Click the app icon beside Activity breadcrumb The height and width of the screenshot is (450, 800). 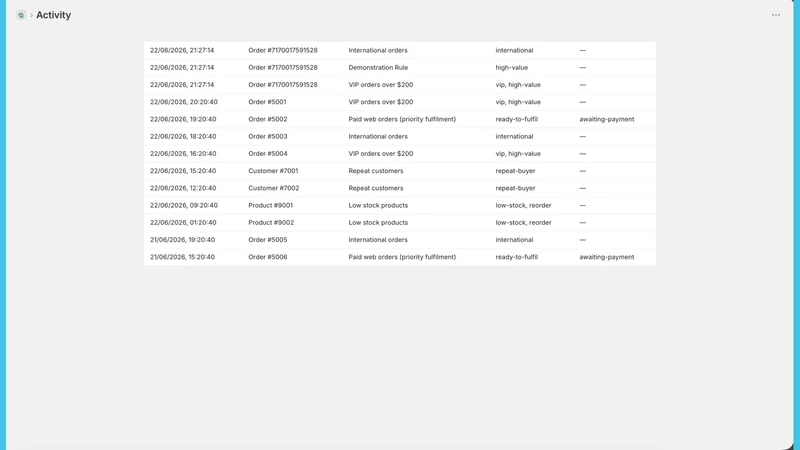tap(21, 15)
